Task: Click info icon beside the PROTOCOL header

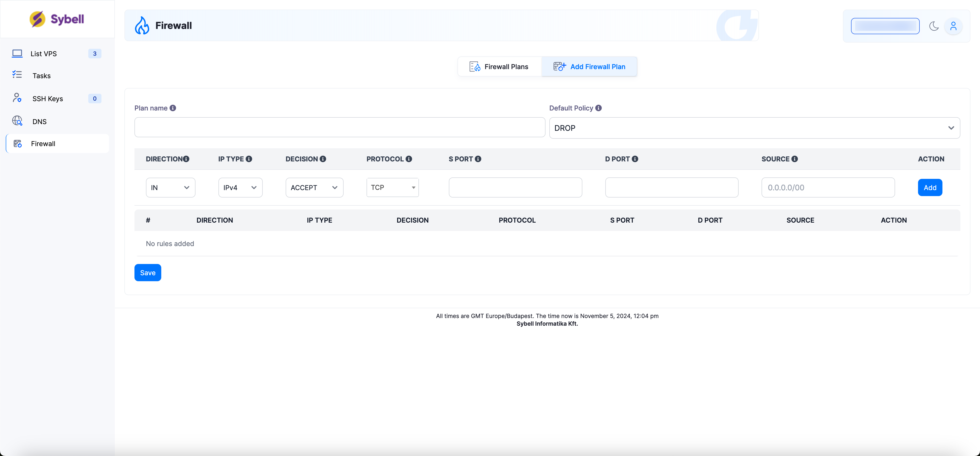Action: [x=409, y=159]
